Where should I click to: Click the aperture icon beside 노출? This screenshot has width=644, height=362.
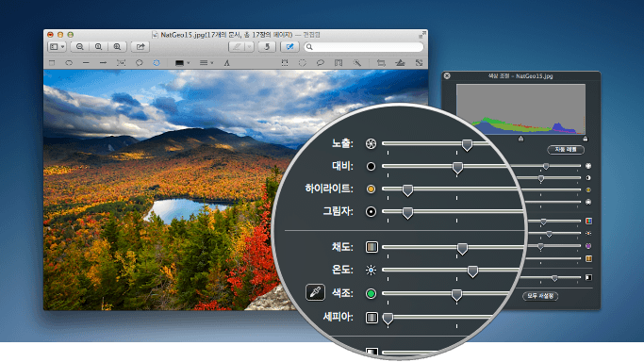(x=371, y=143)
